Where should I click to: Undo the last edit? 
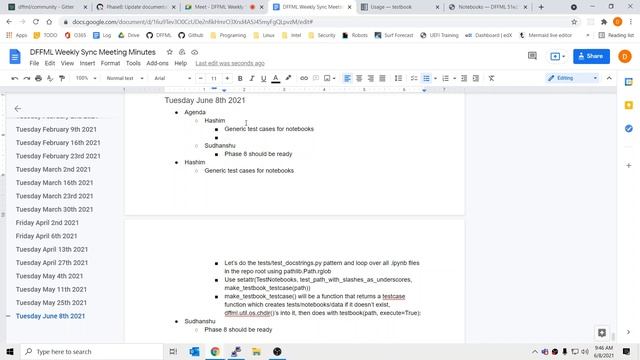point(15,78)
